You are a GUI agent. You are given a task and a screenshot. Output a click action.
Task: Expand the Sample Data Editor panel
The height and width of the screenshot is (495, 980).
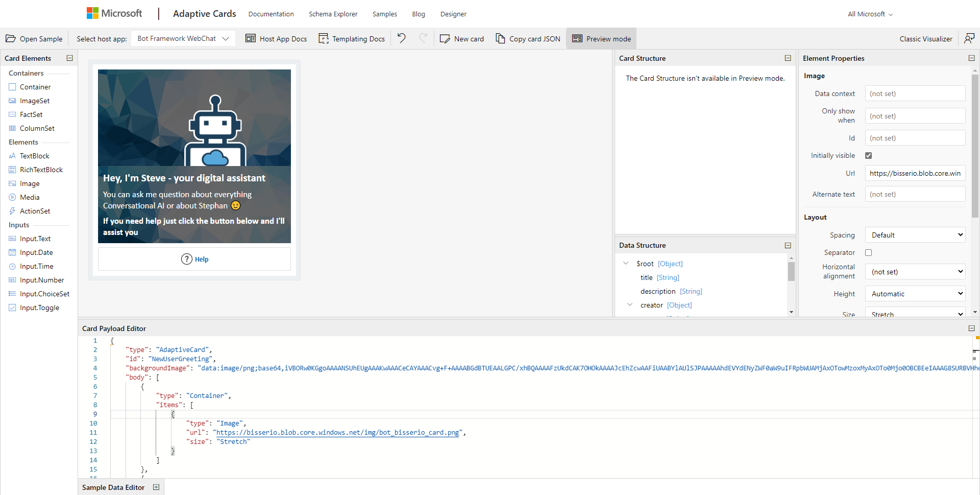(156, 487)
